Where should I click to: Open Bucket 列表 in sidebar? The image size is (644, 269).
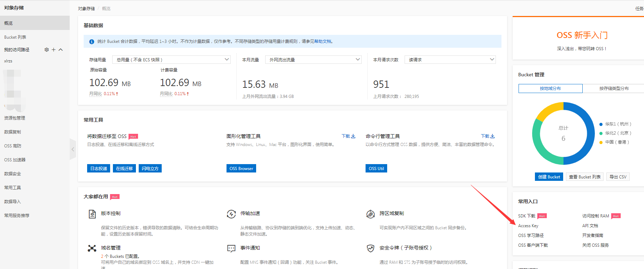coord(15,37)
